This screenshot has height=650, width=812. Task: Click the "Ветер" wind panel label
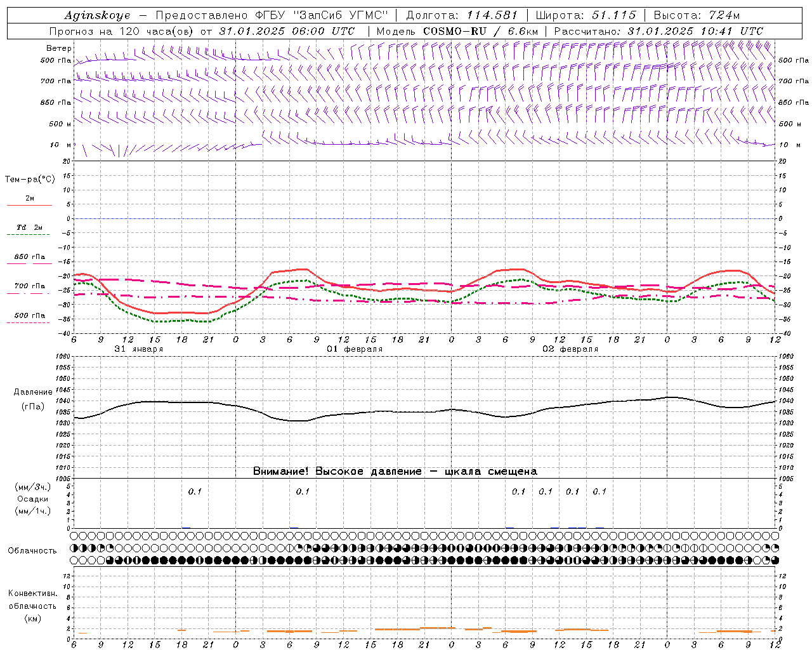59,48
